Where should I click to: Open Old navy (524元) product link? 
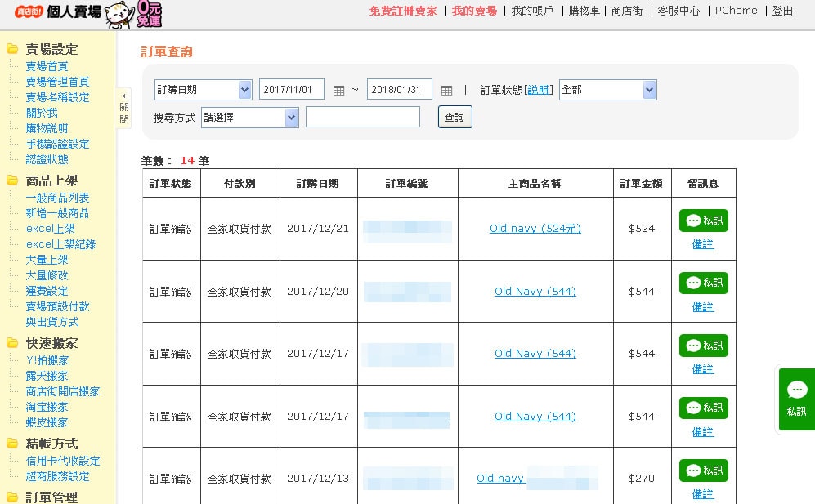(x=535, y=229)
